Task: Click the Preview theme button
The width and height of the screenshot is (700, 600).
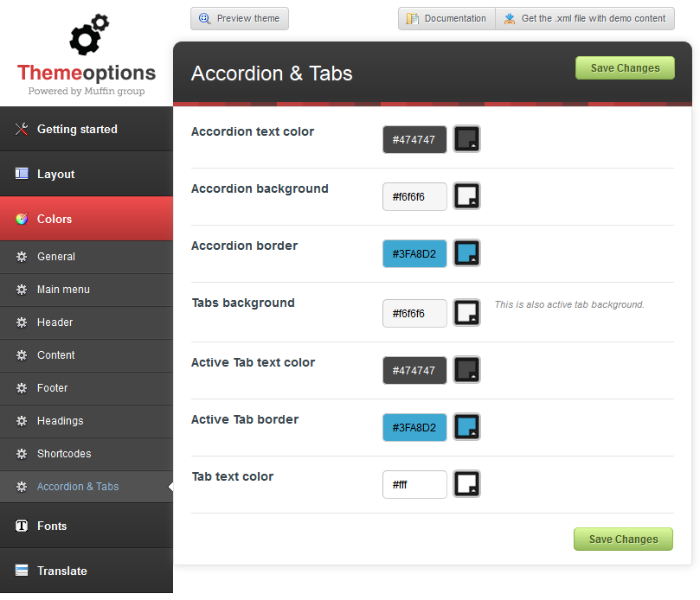Action: (x=240, y=18)
